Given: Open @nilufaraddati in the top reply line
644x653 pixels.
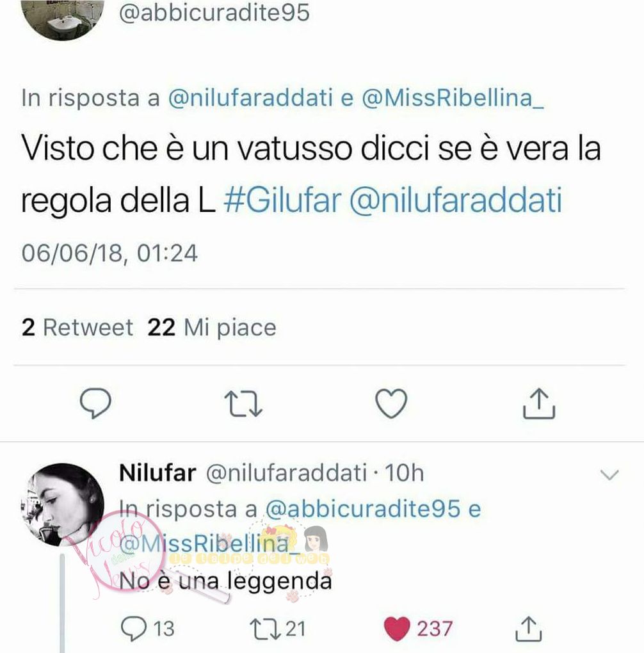Looking at the screenshot, I should click(x=250, y=99).
